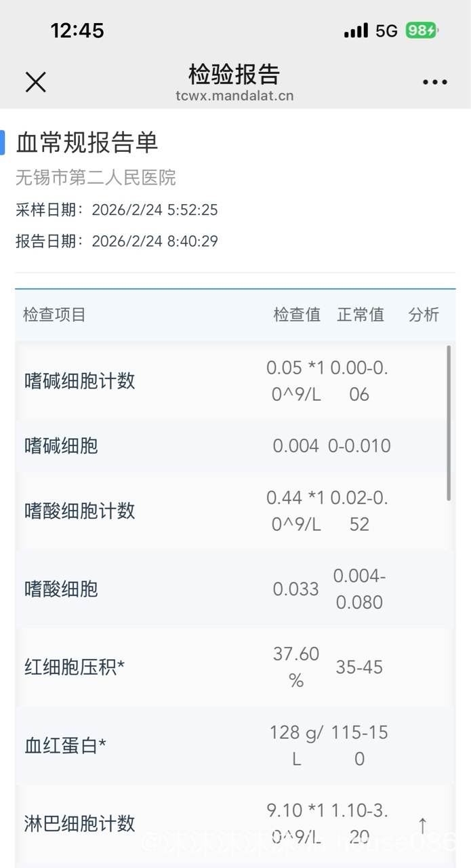Click the table's vertical scrollbar

pyautogui.click(x=449, y=423)
